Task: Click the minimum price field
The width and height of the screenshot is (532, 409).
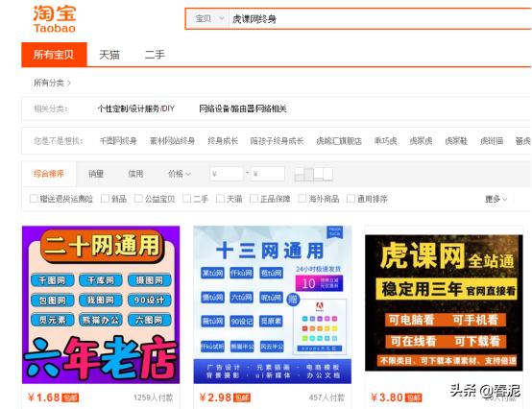Action: [x=227, y=174]
